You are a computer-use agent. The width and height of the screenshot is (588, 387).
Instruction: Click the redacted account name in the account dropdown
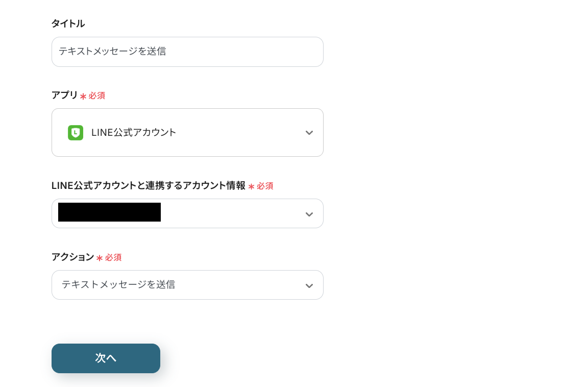(x=109, y=212)
